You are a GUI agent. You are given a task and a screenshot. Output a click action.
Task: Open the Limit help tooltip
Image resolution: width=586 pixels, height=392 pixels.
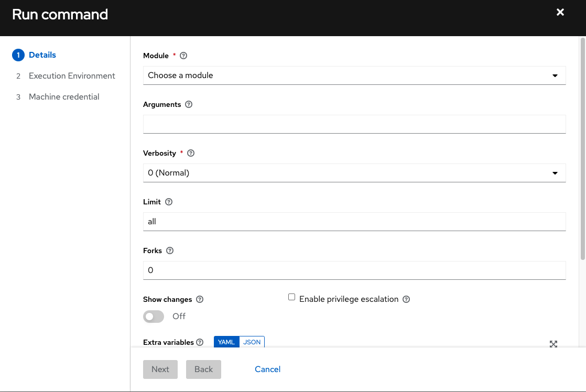pos(169,202)
